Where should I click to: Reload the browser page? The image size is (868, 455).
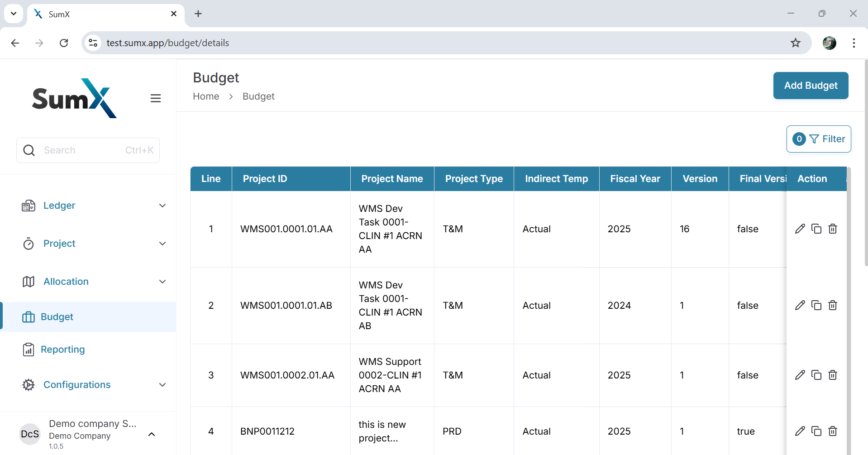pyautogui.click(x=64, y=43)
